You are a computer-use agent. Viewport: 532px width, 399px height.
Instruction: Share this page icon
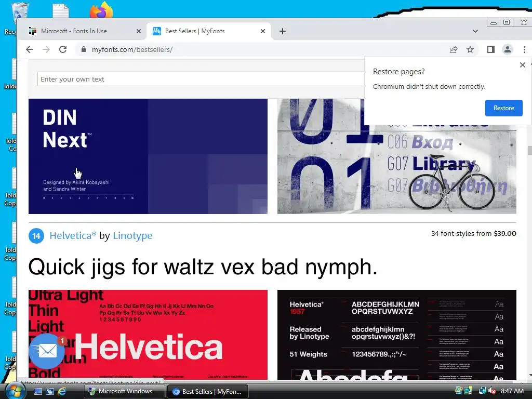click(453, 49)
